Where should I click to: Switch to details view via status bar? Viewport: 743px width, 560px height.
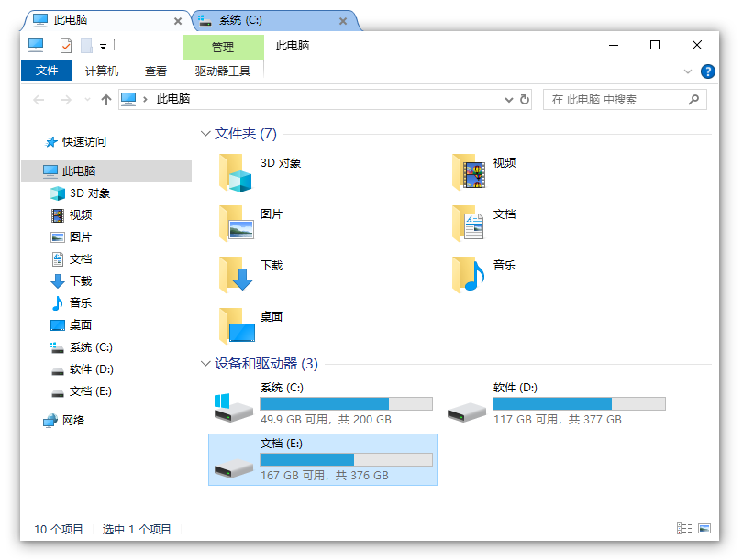coord(684,528)
